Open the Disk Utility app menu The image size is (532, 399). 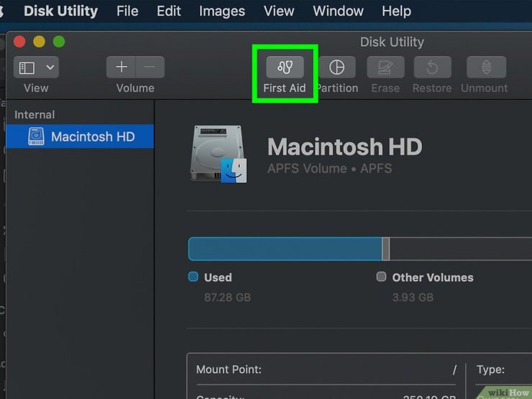click(x=60, y=12)
